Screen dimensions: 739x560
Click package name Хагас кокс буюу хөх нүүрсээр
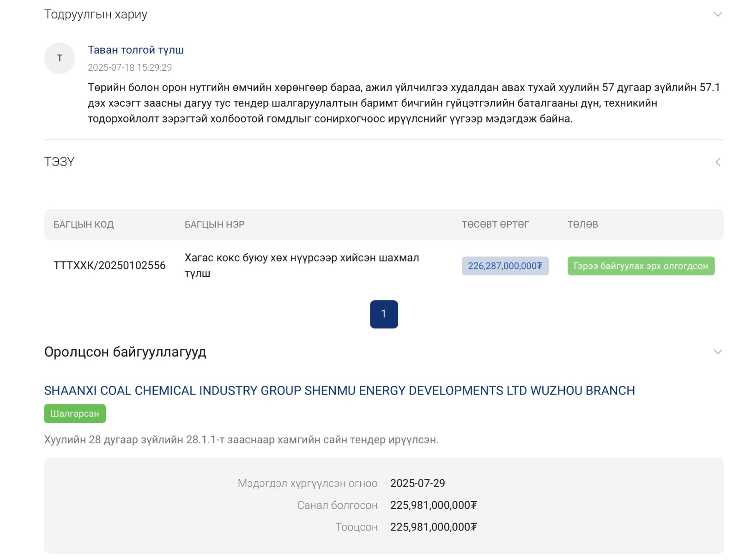(x=302, y=266)
